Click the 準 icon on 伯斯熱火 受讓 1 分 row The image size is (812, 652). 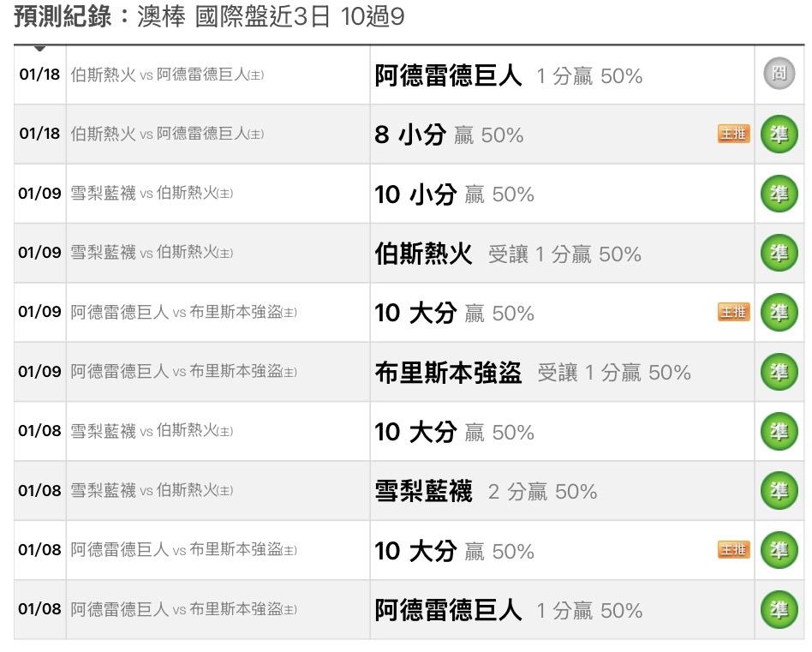click(x=779, y=253)
